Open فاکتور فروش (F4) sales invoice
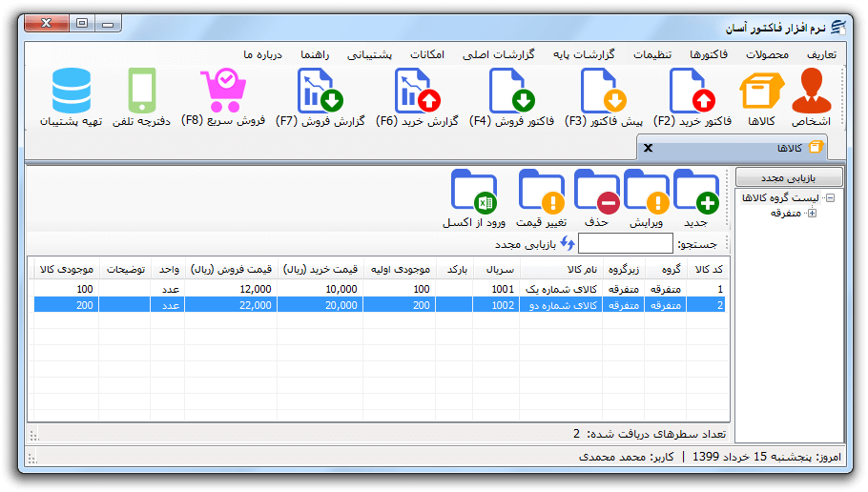 click(511, 97)
